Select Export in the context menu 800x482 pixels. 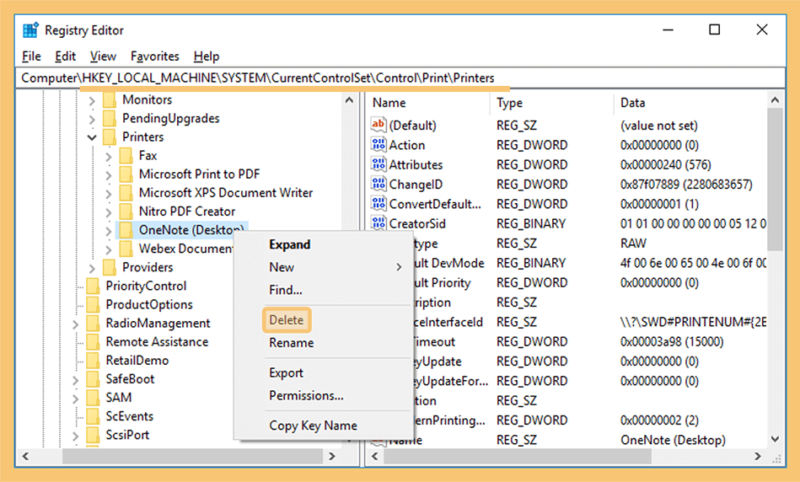point(322,373)
